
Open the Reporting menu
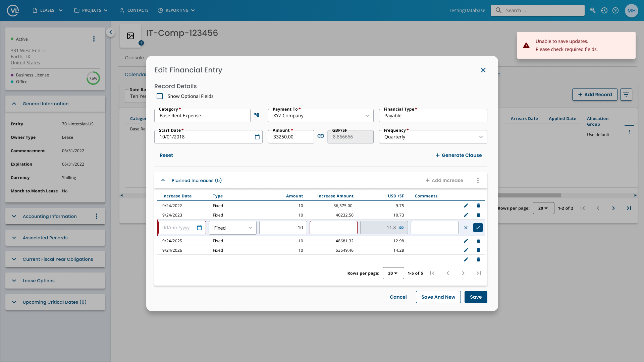click(176, 10)
